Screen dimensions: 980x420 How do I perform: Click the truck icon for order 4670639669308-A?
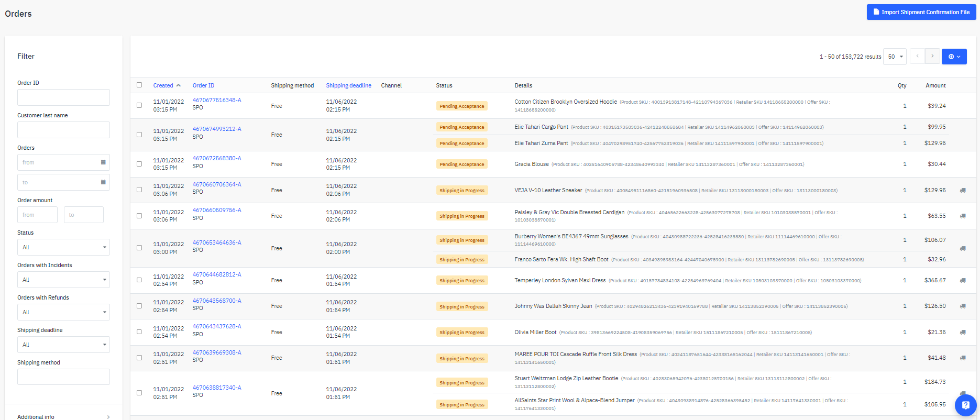pyautogui.click(x=963, y=358)
